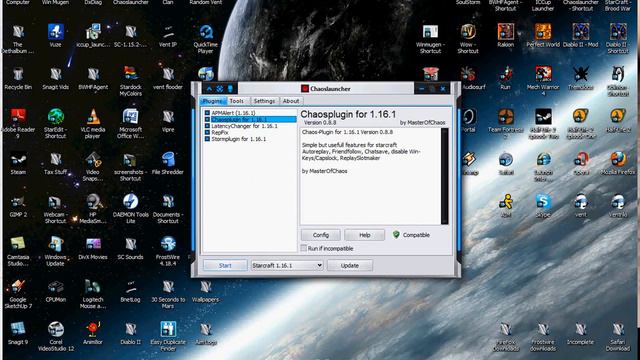Tick the RepFix plugin checkbox
The width and height of the screenshot is (640, 360).
click(207, 133)
